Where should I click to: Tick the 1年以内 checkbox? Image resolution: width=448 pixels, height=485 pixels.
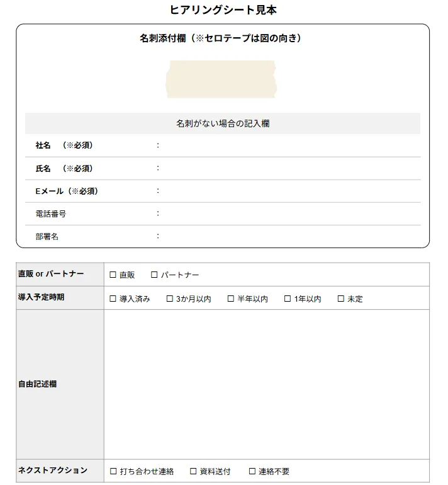pos(288,299)
